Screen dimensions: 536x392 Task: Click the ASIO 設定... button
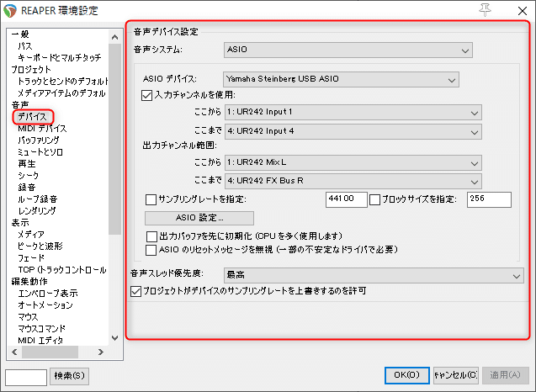[199, 218]
